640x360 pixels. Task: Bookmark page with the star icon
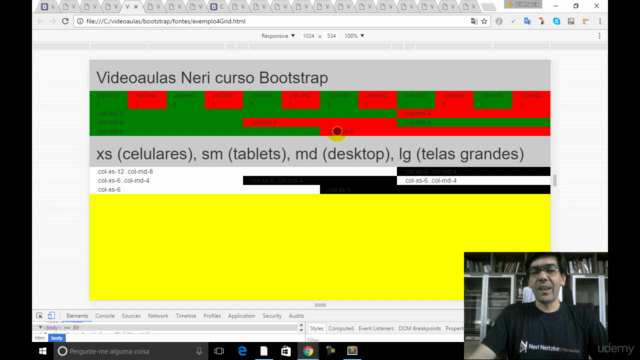pyautogui.click(x=484, y=21)
